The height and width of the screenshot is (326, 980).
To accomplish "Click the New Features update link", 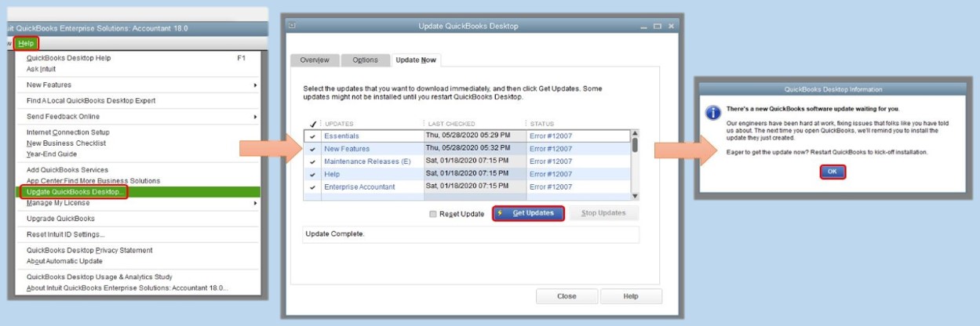I will [347, 149].
